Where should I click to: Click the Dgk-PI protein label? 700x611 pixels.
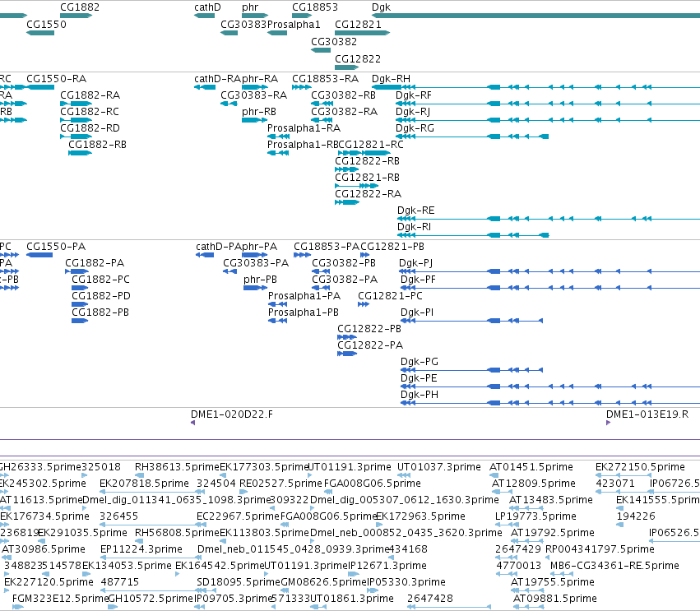(x=417, y=312)
